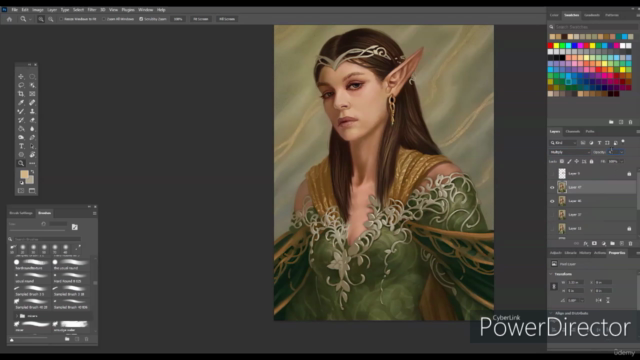Click the Home icon in options bar

(9, 19)
